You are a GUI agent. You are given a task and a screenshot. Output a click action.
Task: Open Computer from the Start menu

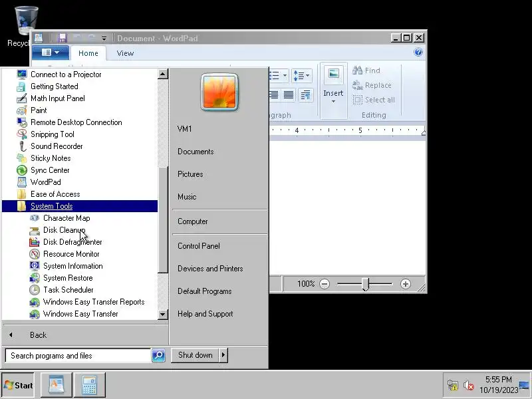(x=193, y=221)
